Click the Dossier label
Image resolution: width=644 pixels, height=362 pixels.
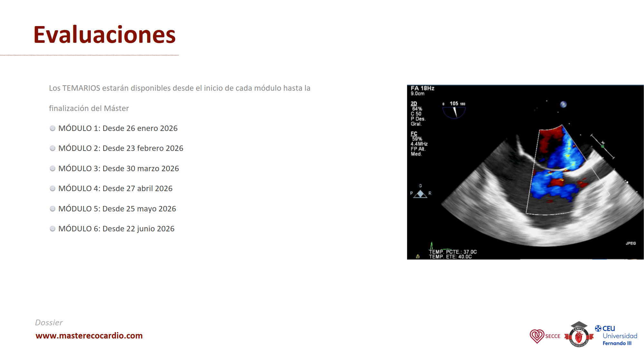pyautogui.click(x=49, y=322)
